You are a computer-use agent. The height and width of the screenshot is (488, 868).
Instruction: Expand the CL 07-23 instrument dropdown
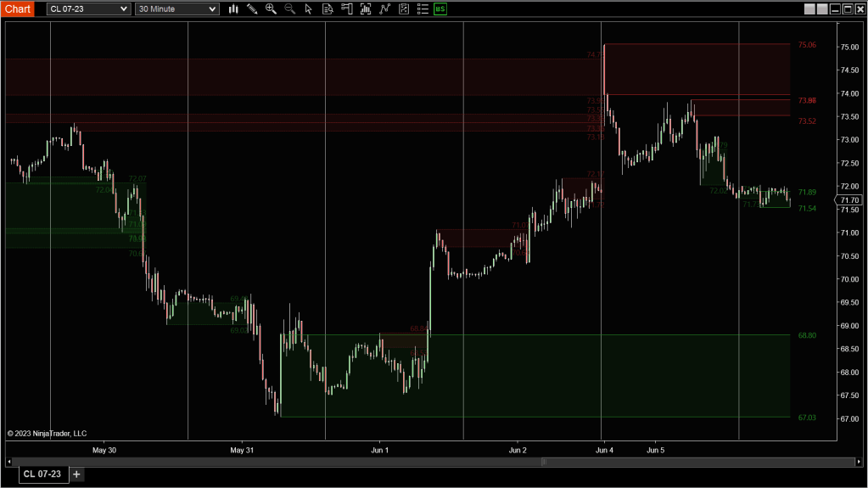(x=124, y=8)
